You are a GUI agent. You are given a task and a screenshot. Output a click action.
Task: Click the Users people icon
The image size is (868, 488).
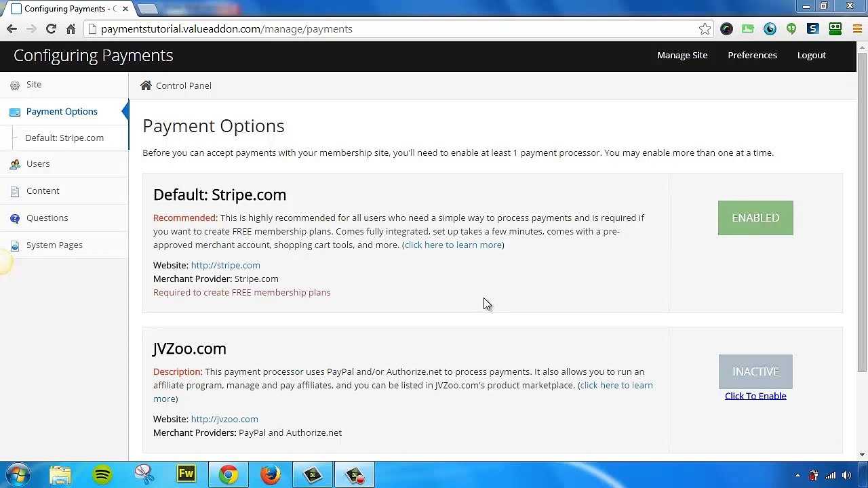(x=15, y=164)
